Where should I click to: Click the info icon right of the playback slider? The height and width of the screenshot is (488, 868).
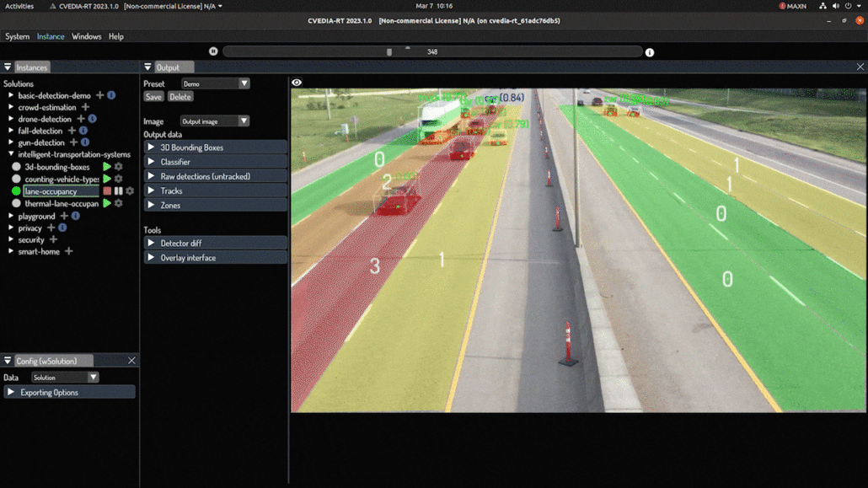pyautogui.click(x=649, y=51)
